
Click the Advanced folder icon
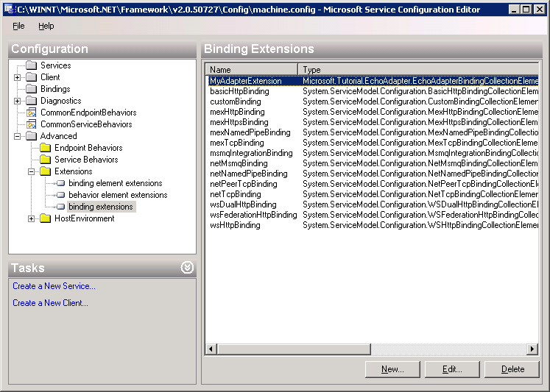coord(32,136)
